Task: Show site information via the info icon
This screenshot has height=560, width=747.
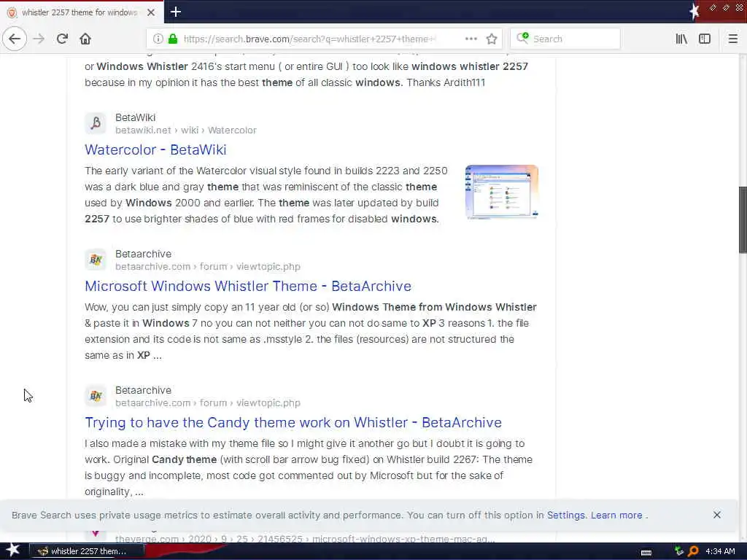Action: coord(158,39)
